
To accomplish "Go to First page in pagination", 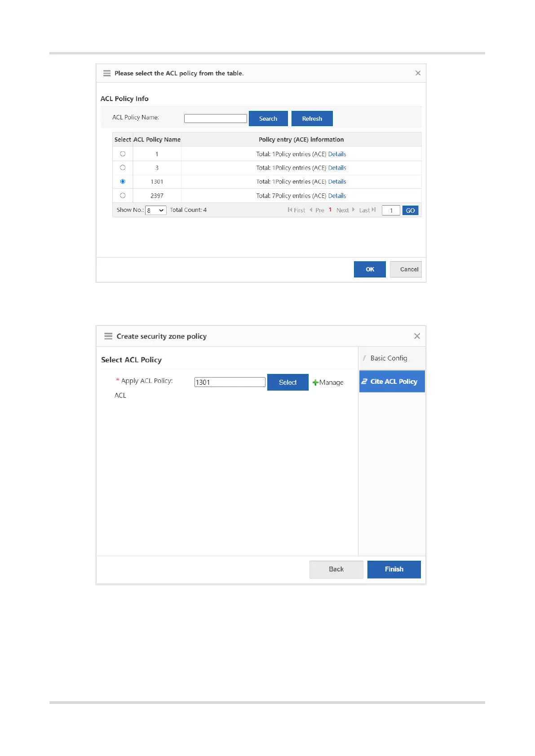I will (296, 210).
